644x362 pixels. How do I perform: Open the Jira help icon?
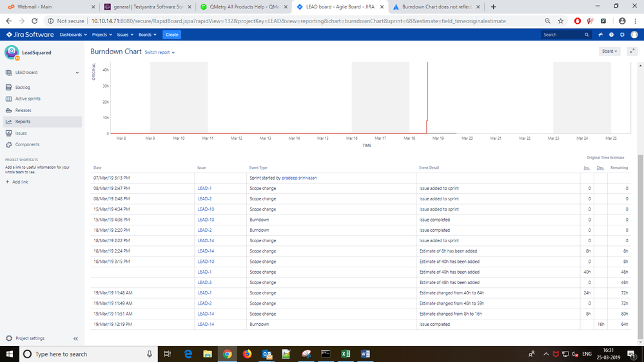(611, 35)
